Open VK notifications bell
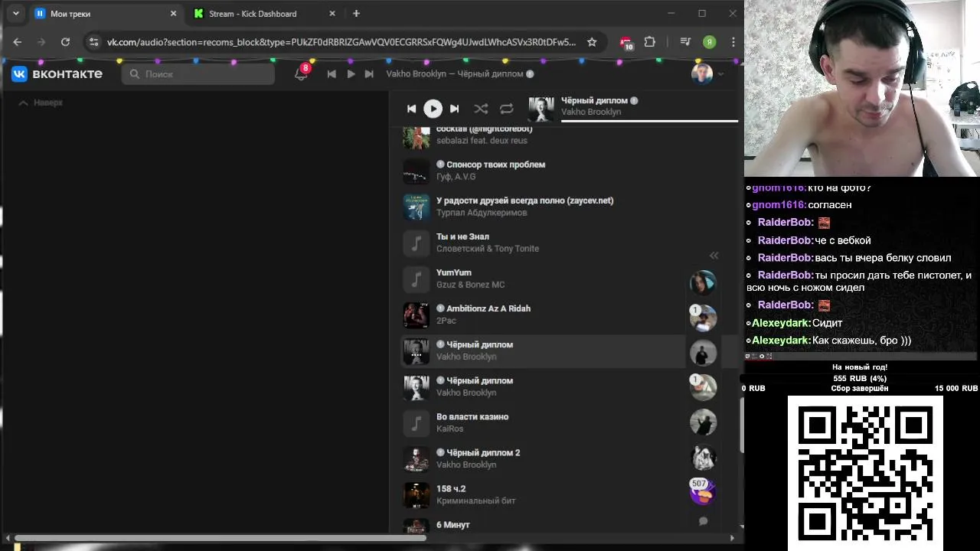This screenshot has height=551, width=980. pyautogui.click(x=301, y=74)
